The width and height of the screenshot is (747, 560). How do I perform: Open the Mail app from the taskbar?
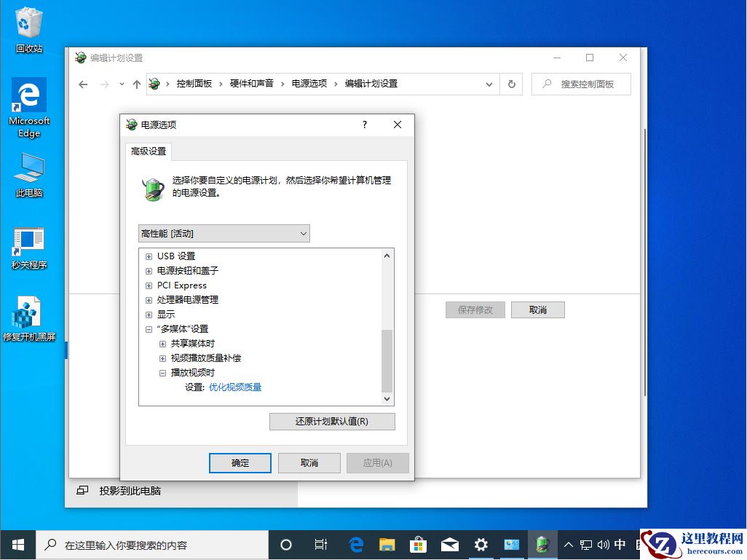[449, 545]
